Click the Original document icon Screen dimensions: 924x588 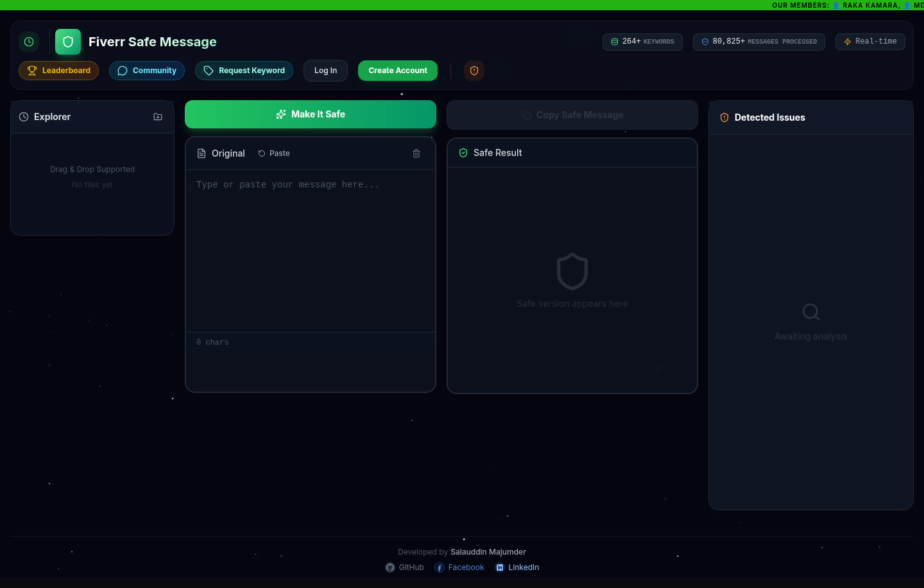(x=201, y=153)
